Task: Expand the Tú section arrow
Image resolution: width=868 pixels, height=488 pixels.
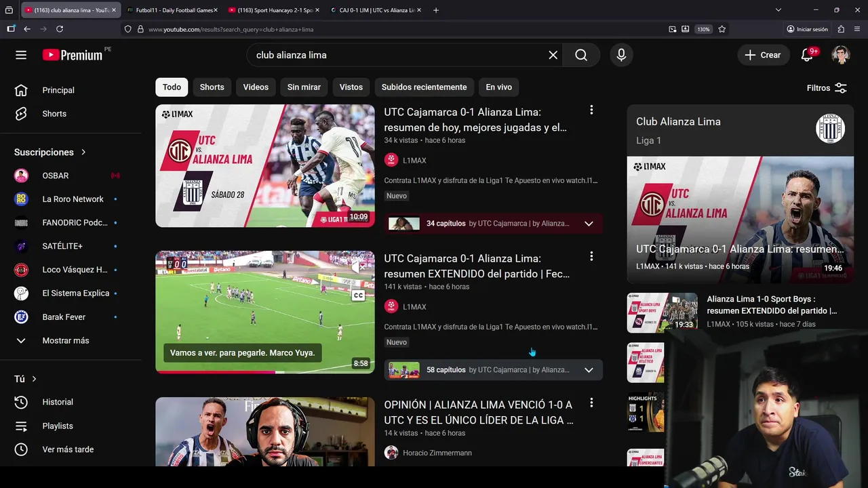Action: point(34,379)
